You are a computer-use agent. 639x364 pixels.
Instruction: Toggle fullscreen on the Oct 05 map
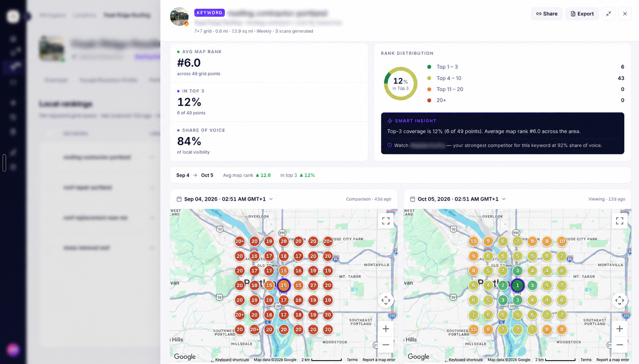pos(620,221)
